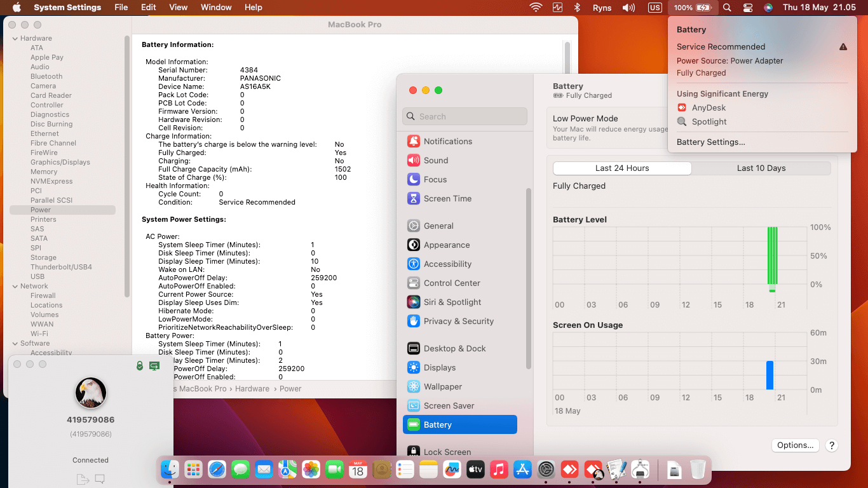The width and height of the screenshot is (868, 488).
Task: Click US input source in menu bar
Action: click(x=654, y=8)
